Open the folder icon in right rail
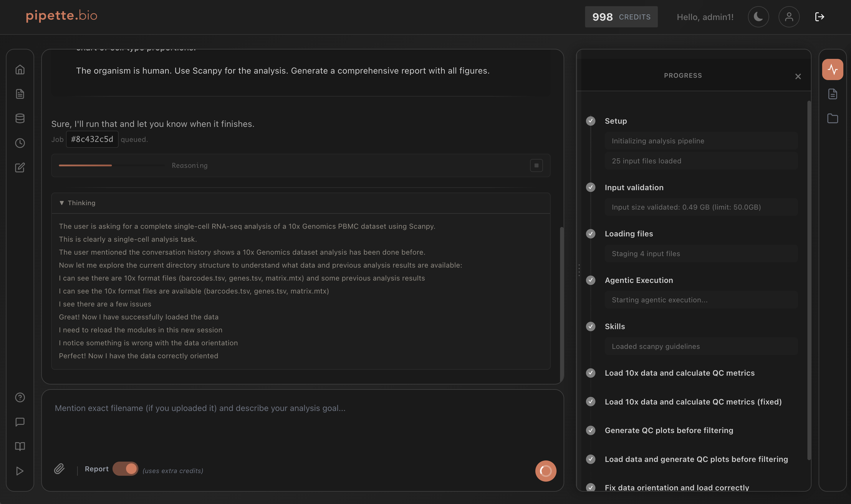The height and width of the screenshot is (504, 851). click(832, 119)
